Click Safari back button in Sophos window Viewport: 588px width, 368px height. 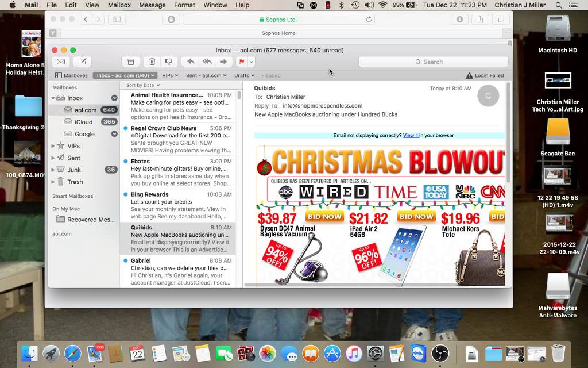point(86,20)
